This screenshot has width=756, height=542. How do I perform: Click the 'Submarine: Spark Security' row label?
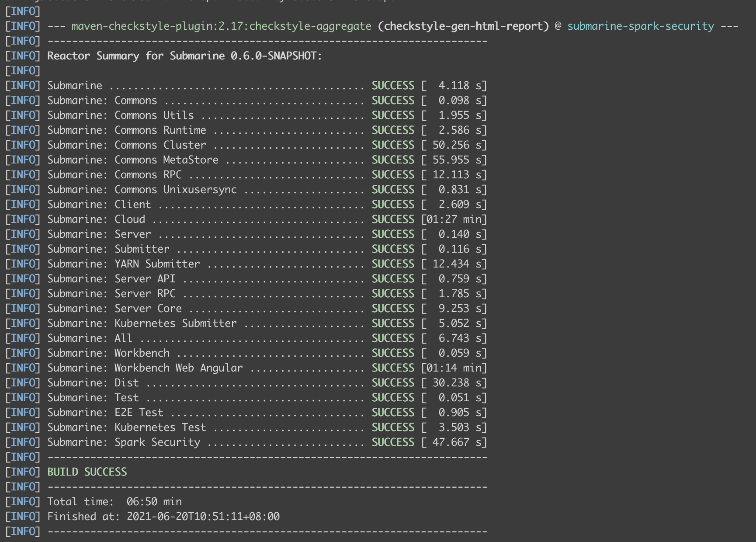click(x=124, y=442)
